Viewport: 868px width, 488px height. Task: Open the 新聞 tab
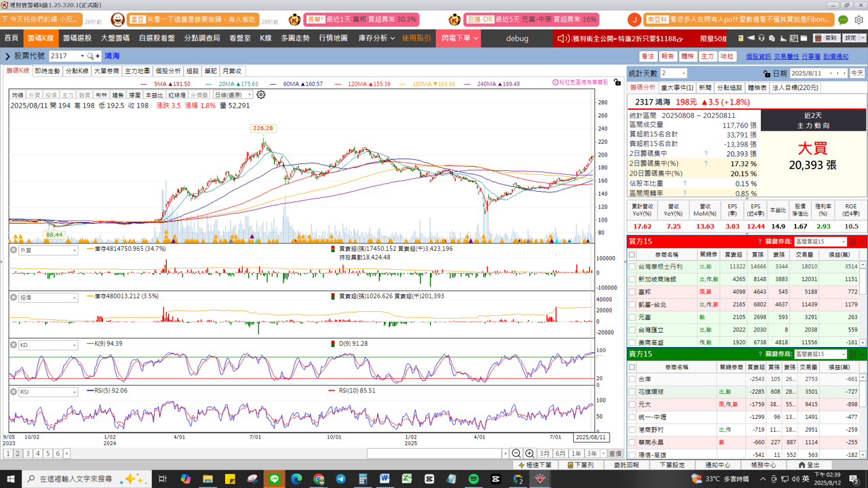pyautogui.click(x=705, y=87)
